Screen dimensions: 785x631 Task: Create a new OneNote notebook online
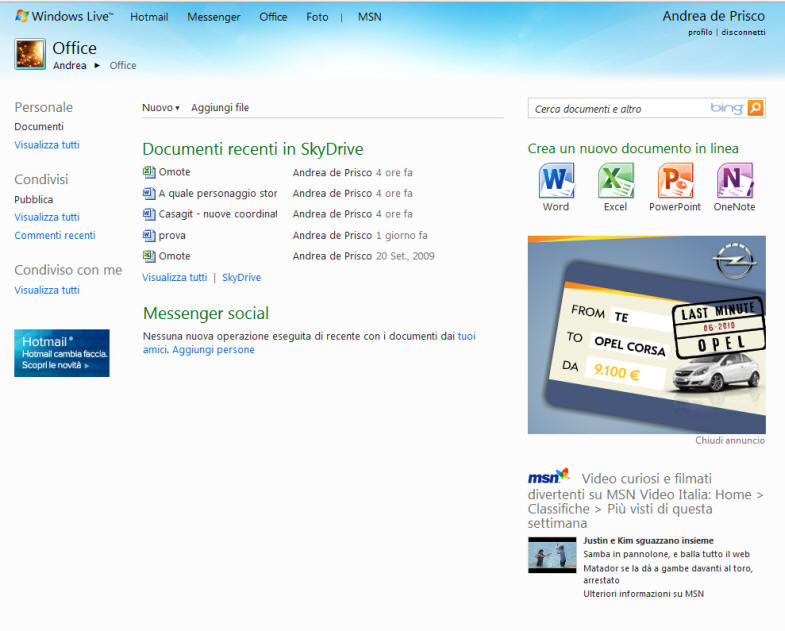pos(734,187)
